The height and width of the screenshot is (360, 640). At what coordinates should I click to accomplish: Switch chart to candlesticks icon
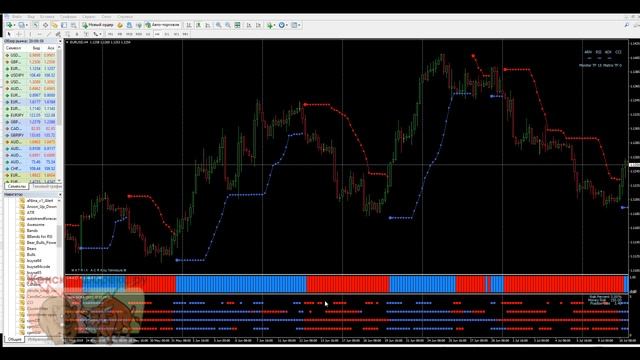198,25
